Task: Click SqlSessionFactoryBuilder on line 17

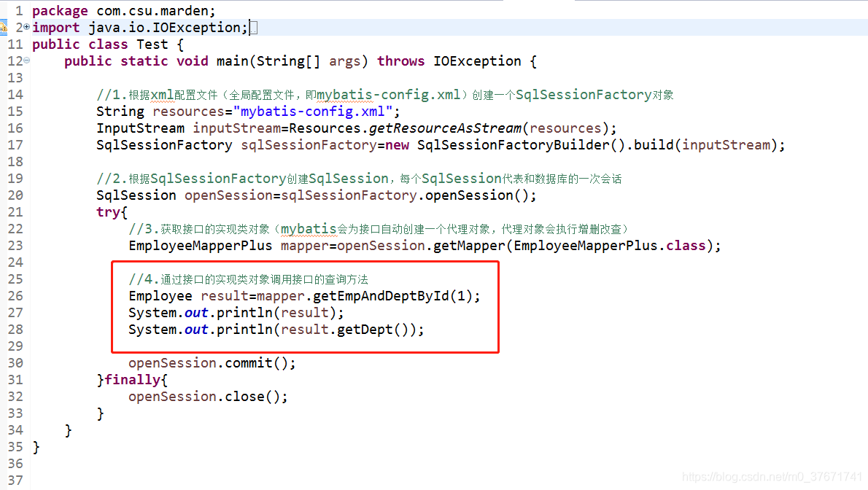Action: pos(514,145)
